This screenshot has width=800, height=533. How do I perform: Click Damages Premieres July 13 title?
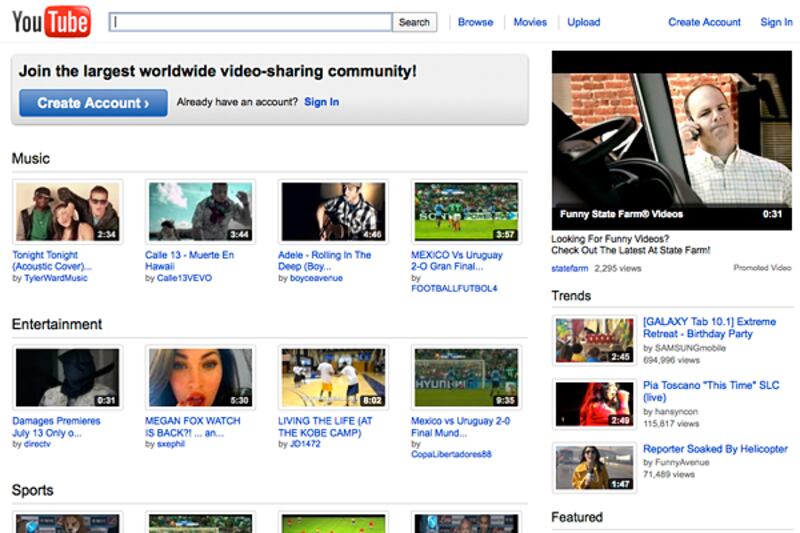click(x=56, y=427)
